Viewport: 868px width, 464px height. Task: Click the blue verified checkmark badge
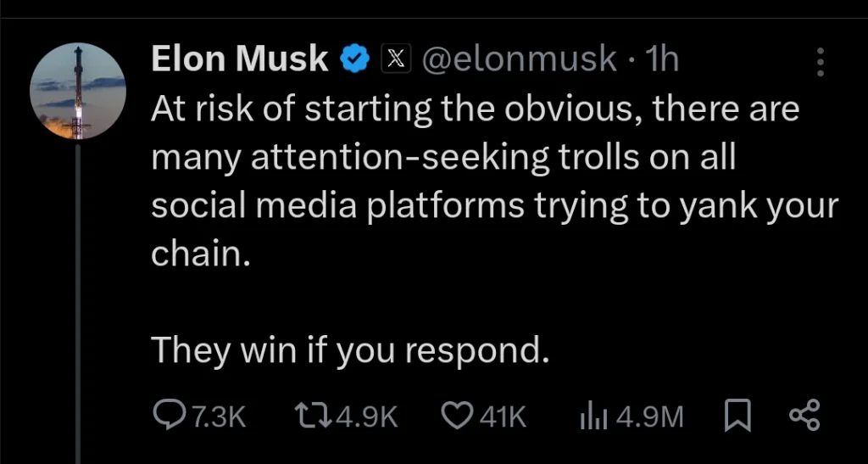coord(355,59)
